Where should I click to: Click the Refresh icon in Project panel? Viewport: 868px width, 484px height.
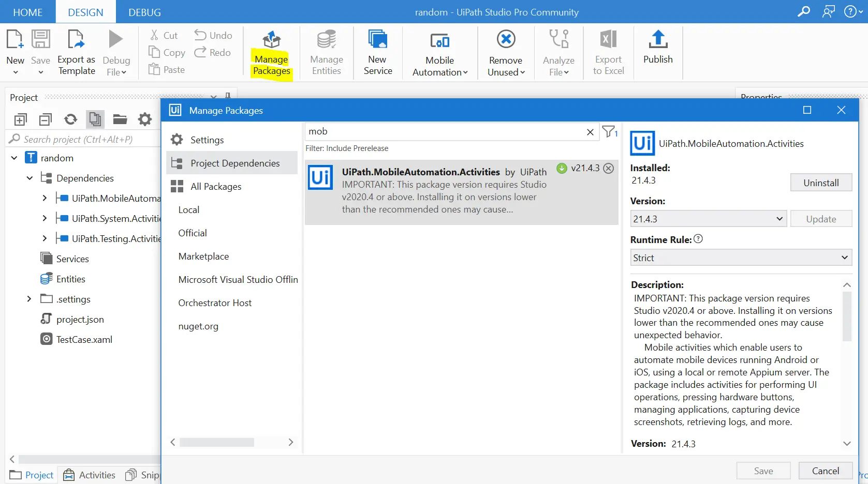point(70,119)
